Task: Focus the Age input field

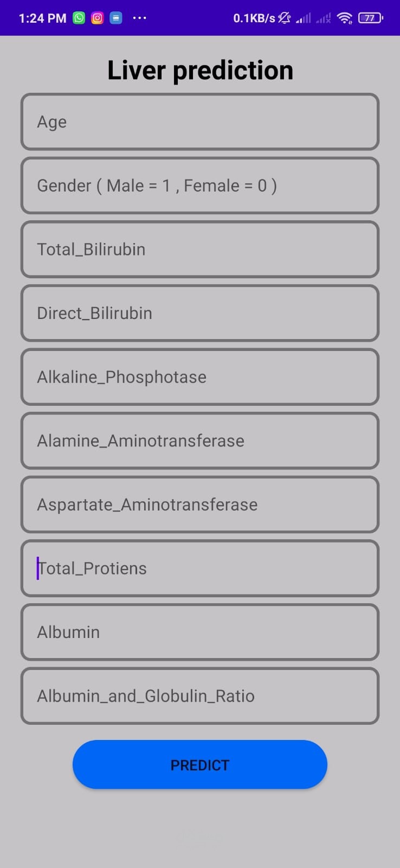Action: pos(200,122)
